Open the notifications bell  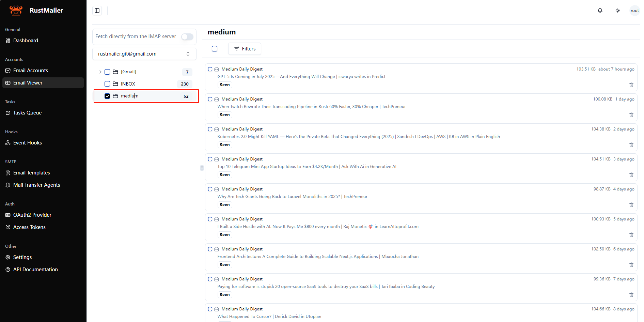(600, 11)
